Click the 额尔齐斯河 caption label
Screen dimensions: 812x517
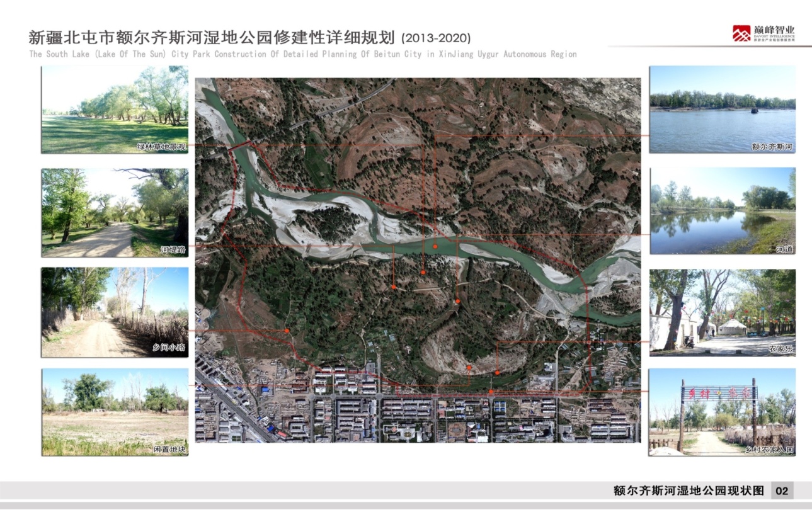[x=772, y=147]
